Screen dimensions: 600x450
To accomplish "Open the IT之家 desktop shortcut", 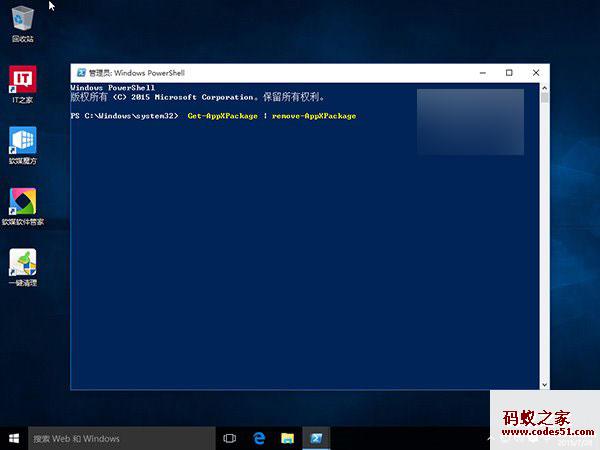I will point(22,80).
